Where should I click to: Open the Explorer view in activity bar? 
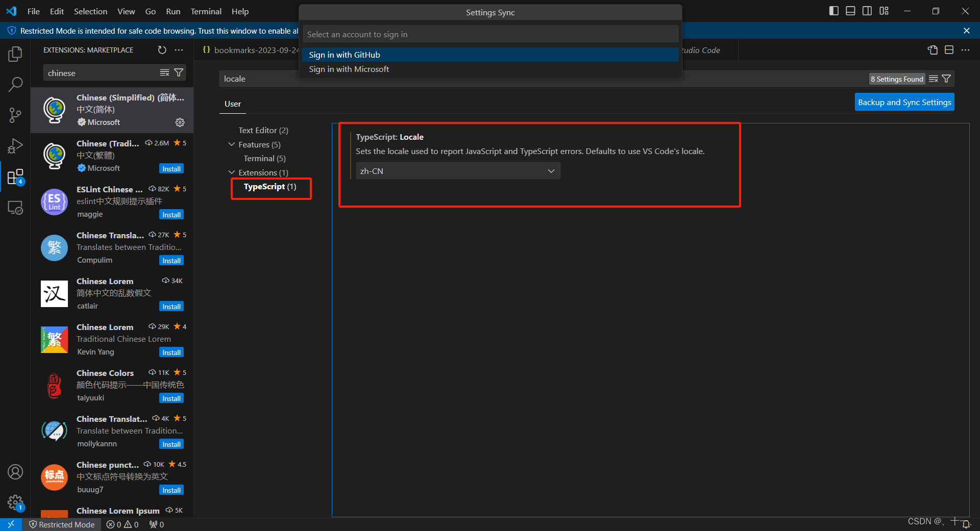point(15,54)
